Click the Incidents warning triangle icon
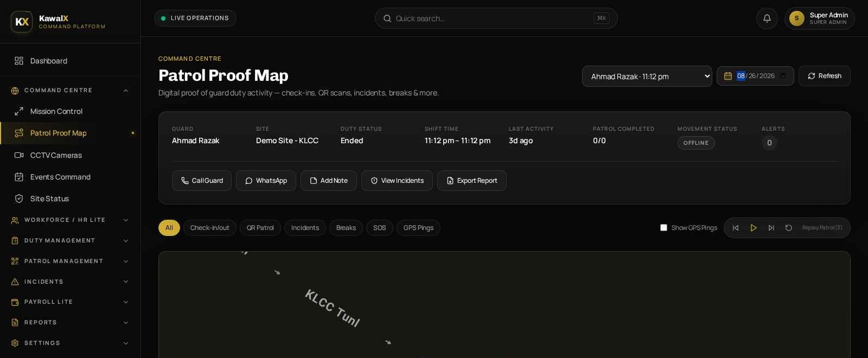Image resolution: width=868 pixels, height=358 pixels. pyautogui.click(x=15, y=282)
